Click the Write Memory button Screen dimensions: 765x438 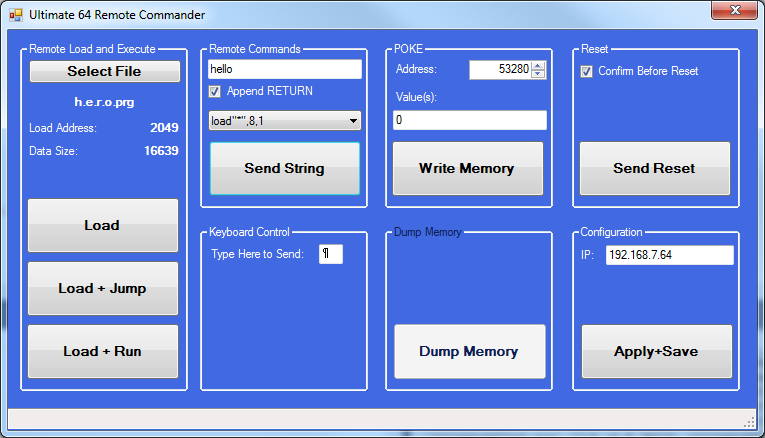(x=468, y=168)
